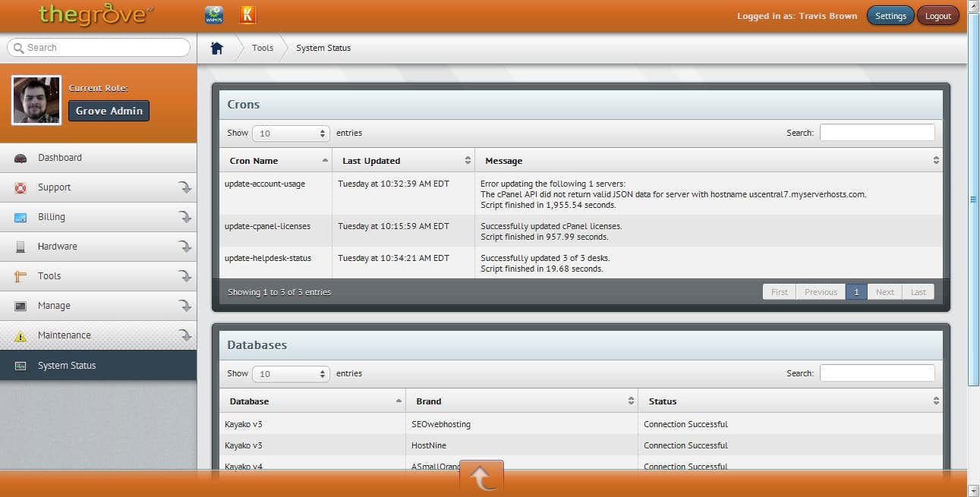
Task: Click the page vertical scrollbar
Action: pyautogui.click(x=973, y=199)
